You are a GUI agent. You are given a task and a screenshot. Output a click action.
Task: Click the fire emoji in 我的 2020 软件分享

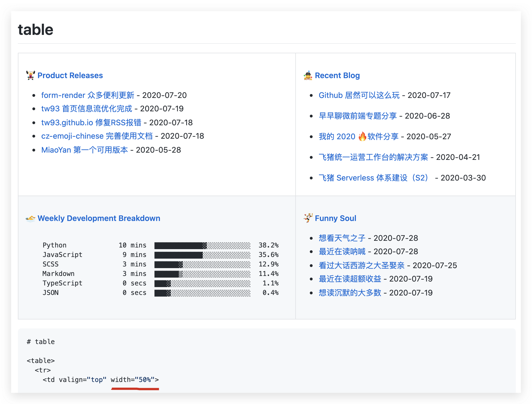[362, 136]
